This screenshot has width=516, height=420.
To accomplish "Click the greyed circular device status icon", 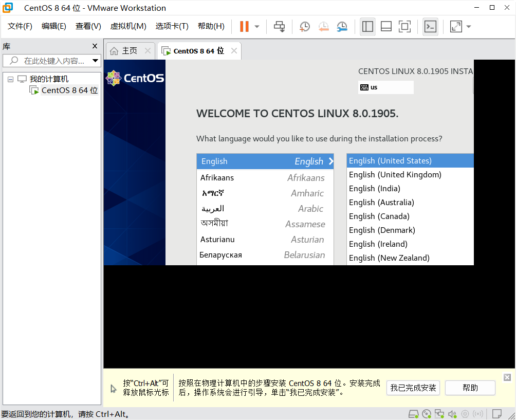I will pos(465,414).
